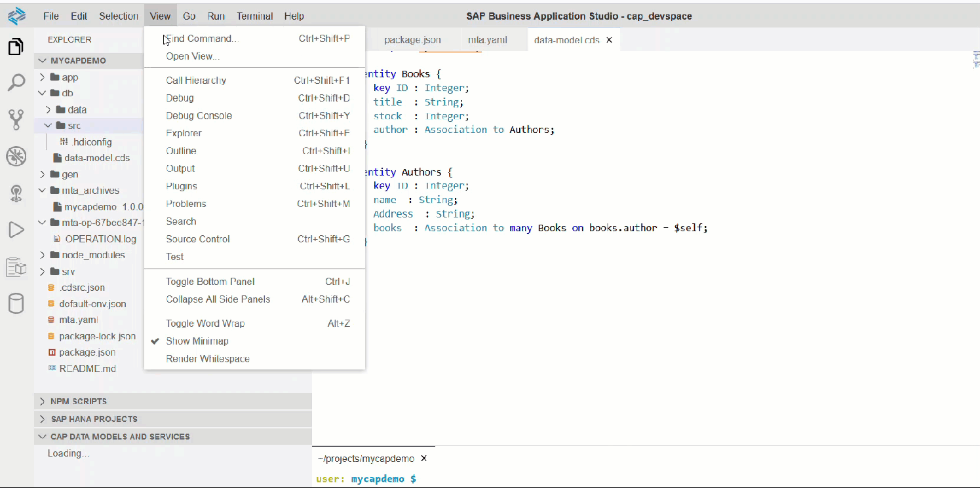The height and width of the screenshot is (488, 980).
Task: Open the File menu
Action: (50, 16)
